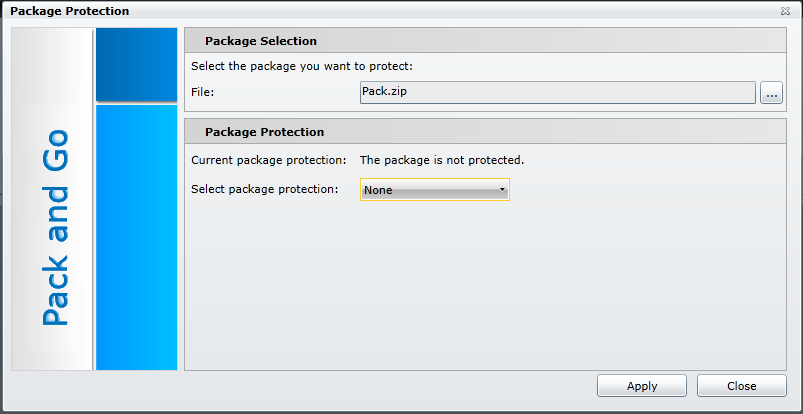Open the Select package protection combo box
The height and width of the screenshot is (414, 803).
(x=434, y=190)
